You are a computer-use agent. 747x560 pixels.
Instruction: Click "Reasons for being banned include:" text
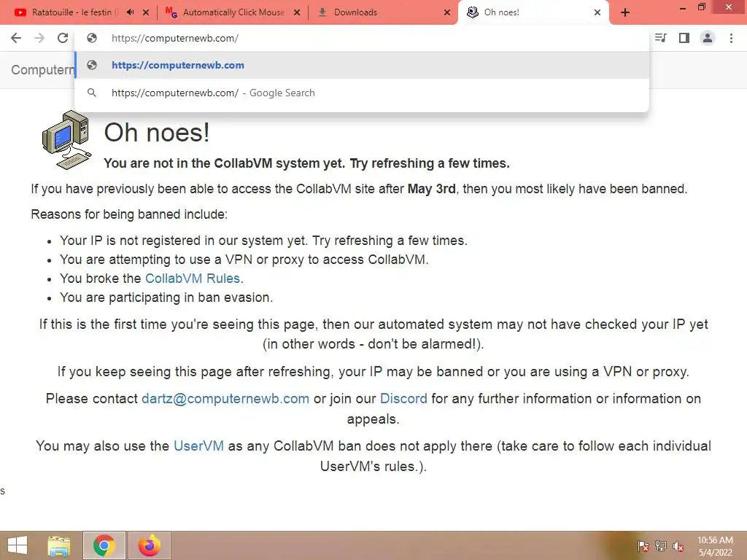[x=129, y=214]
